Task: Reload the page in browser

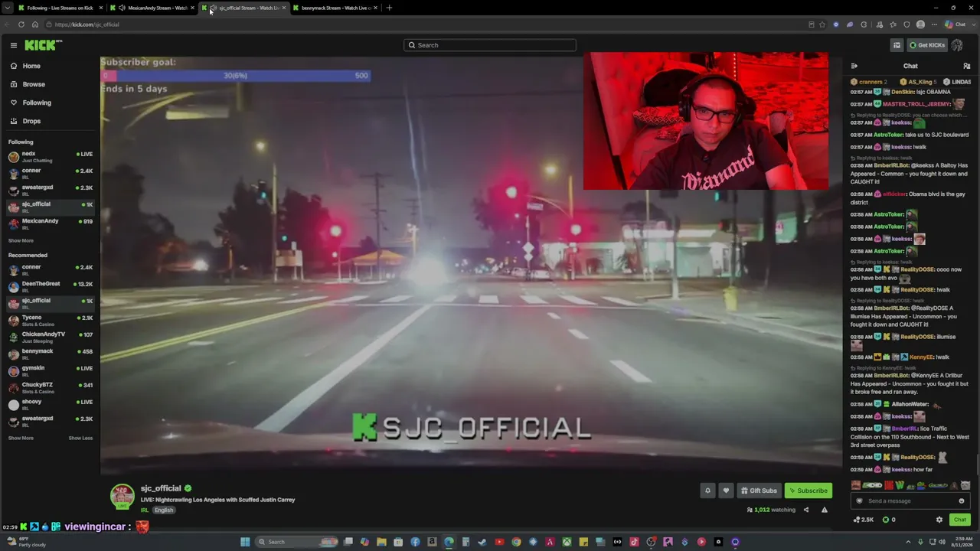Action: (21, 24)
